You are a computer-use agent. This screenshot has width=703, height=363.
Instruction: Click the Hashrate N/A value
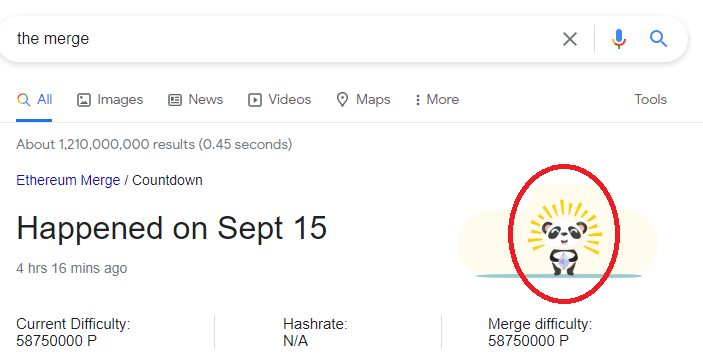coord(295,341)
